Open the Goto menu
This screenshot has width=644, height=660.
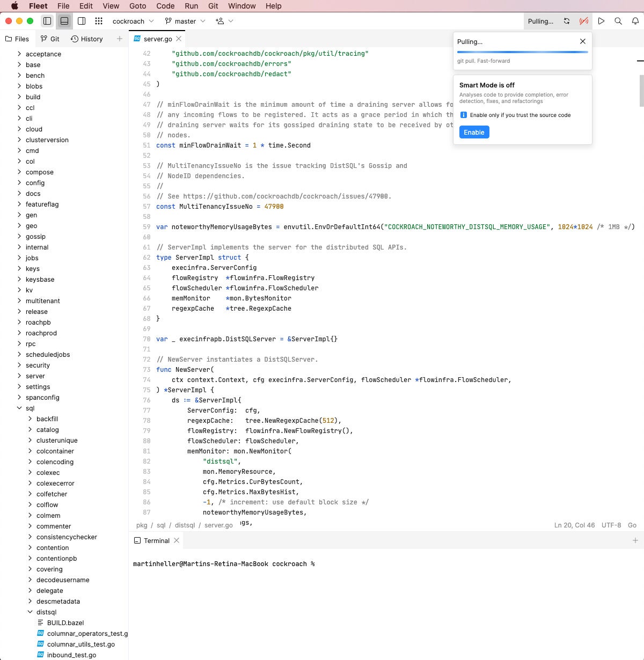pos(138,6)
